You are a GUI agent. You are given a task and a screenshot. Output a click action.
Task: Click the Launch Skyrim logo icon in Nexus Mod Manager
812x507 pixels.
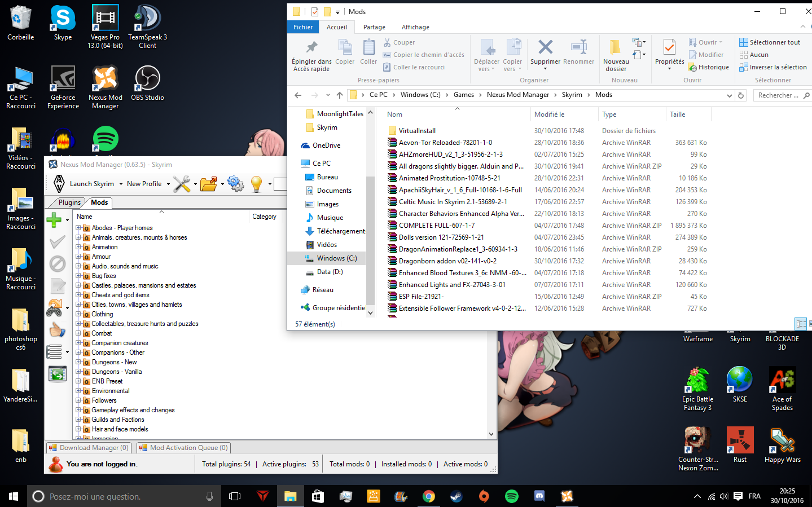59,184
